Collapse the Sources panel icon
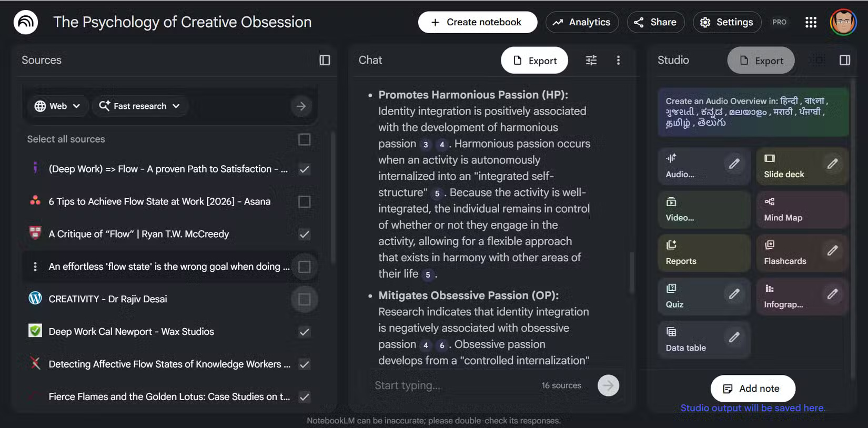The image size is (868, 428). coord(325,60)
